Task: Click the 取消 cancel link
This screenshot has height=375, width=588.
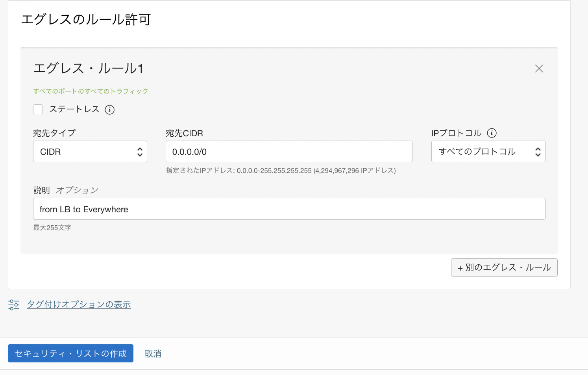Action: (x=153, y=354)
